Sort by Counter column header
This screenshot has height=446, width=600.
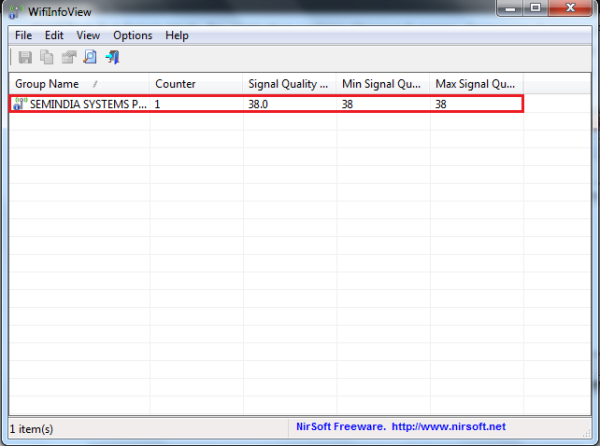coord(196,84)
